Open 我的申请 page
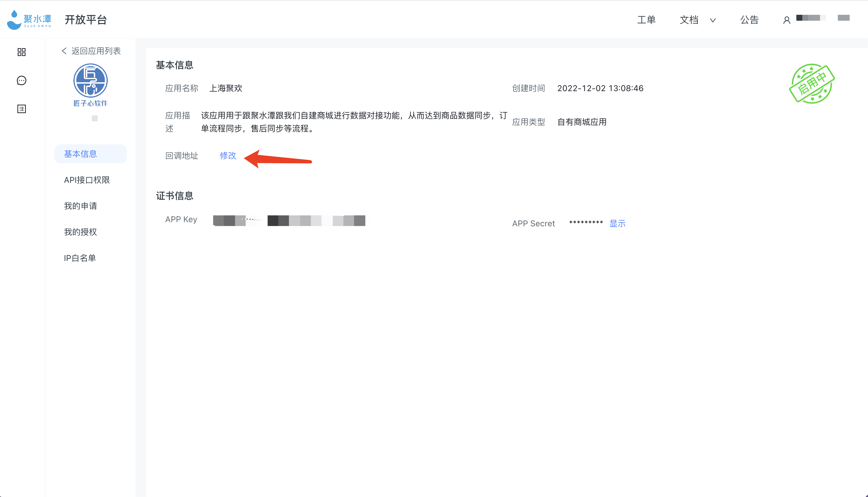 pos(81,206)
